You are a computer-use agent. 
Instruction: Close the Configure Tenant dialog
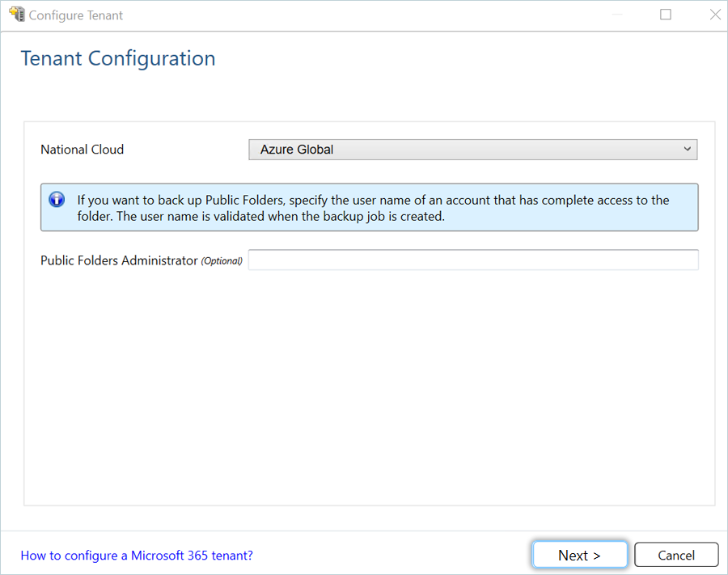(715, 15)
